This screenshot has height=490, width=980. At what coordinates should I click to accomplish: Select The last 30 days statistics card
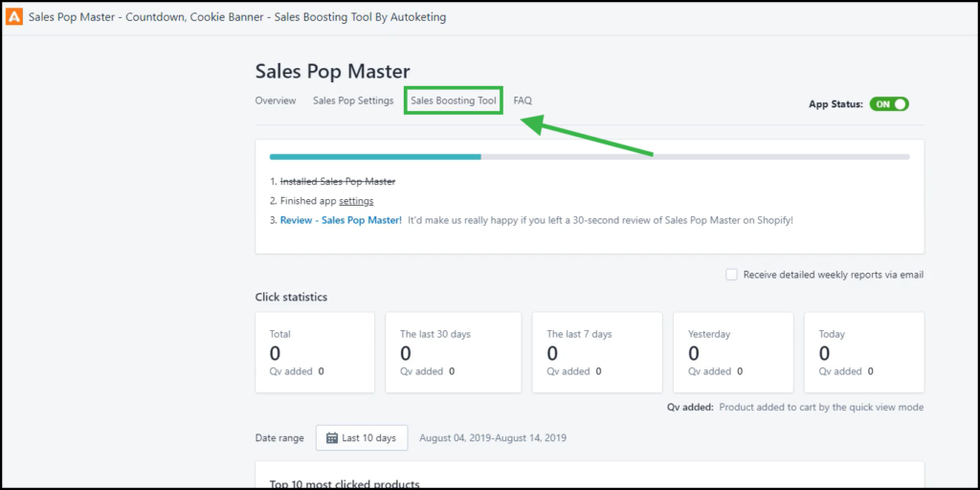453,352
